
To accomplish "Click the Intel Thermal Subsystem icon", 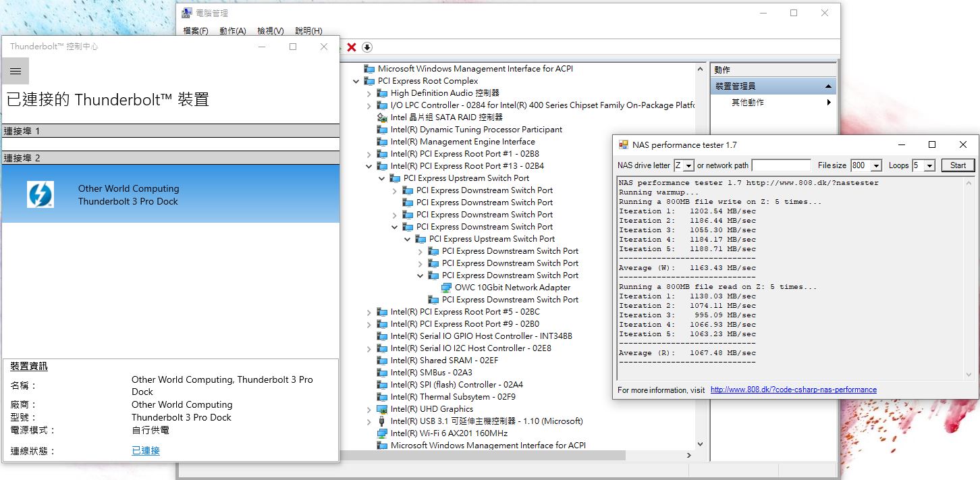I will 382,397.
